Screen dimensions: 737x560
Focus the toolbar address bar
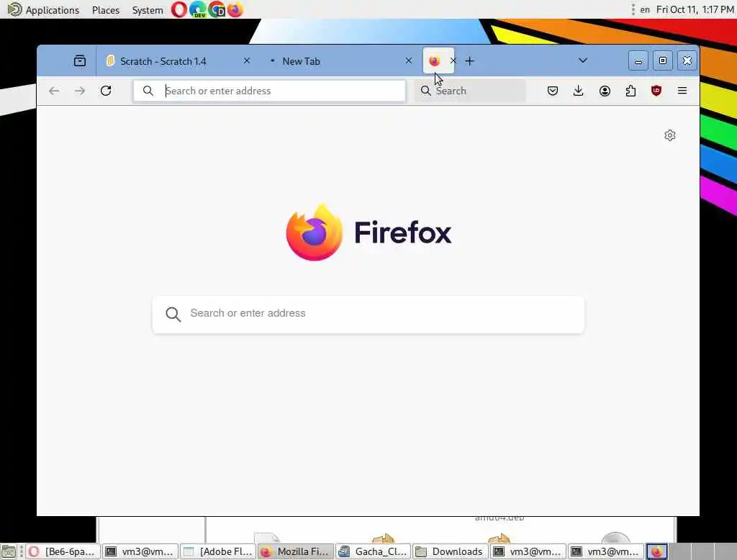(x=269, y=91)
